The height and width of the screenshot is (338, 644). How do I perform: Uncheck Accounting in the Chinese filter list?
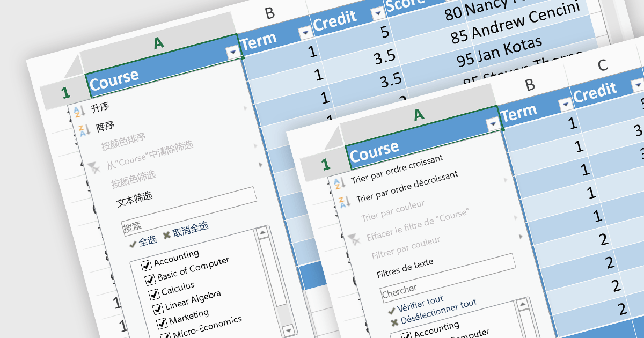(145, 265)
